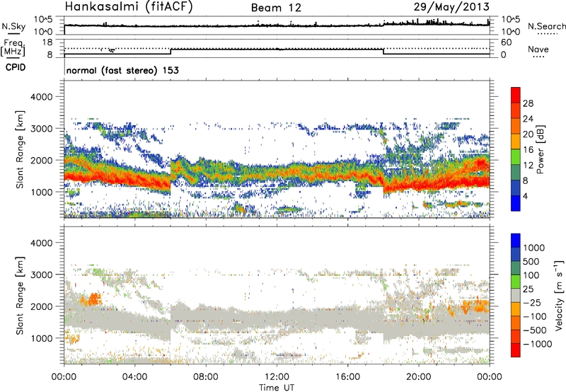Click the 16 value on power colorbar
The height and width of the screenshot is (392, 566).
pos(528,149)
